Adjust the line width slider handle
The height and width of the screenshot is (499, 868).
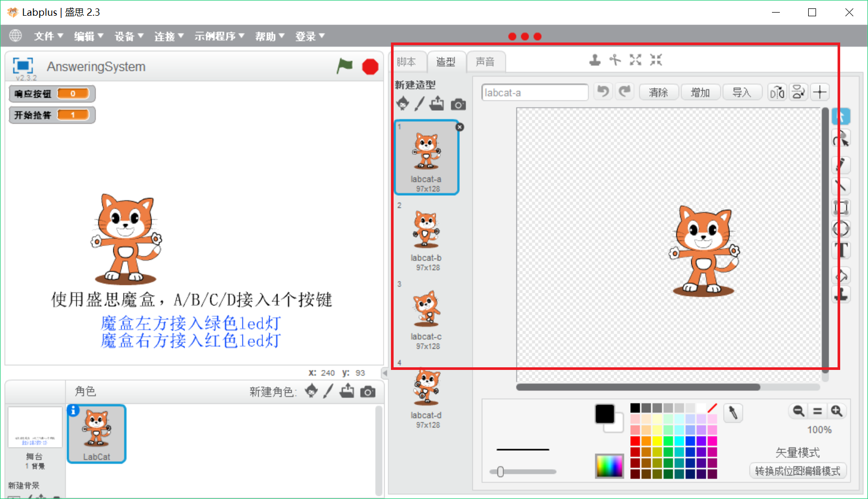point(501,472)
